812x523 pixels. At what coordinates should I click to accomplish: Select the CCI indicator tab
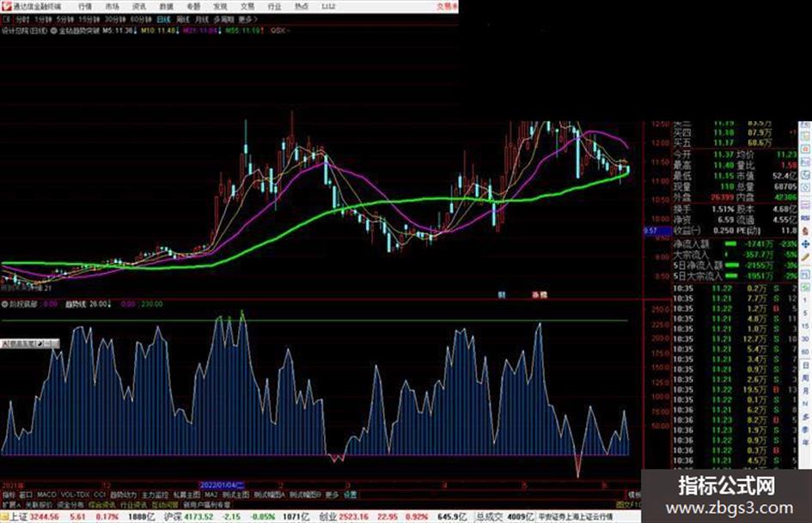pyautogui.click(x=100, y=495)
